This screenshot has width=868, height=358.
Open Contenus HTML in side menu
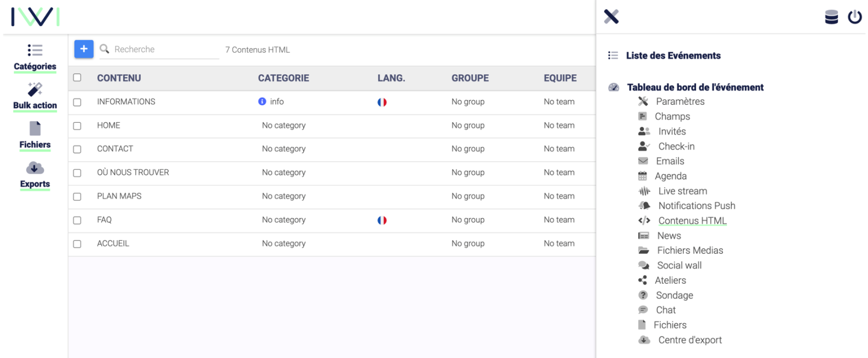coord(692,221)
